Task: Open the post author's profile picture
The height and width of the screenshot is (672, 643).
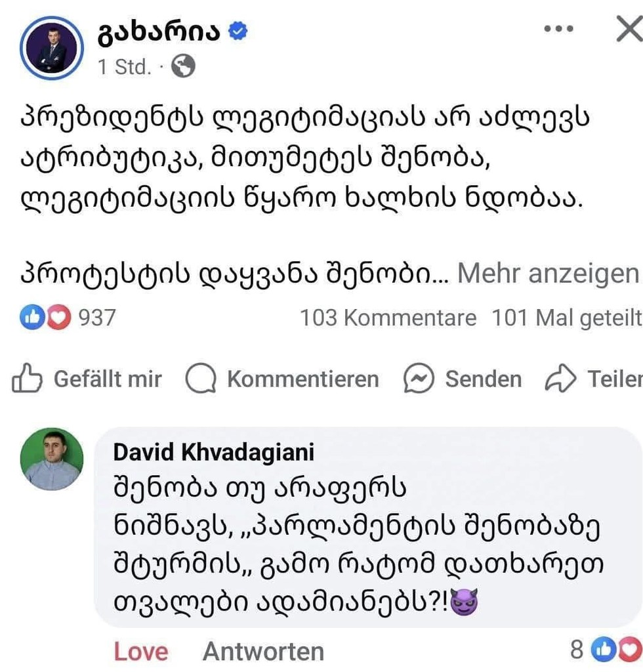Action: pos(52,49)
